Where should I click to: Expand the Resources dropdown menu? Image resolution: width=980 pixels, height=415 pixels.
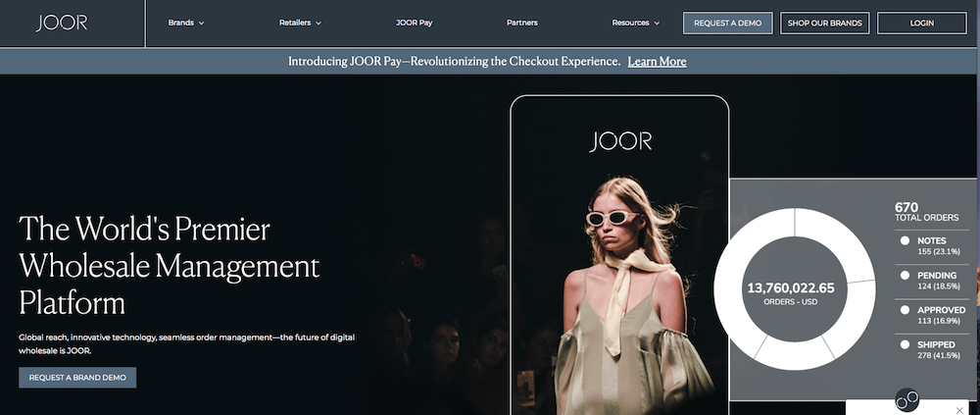[x=636, y=23]
